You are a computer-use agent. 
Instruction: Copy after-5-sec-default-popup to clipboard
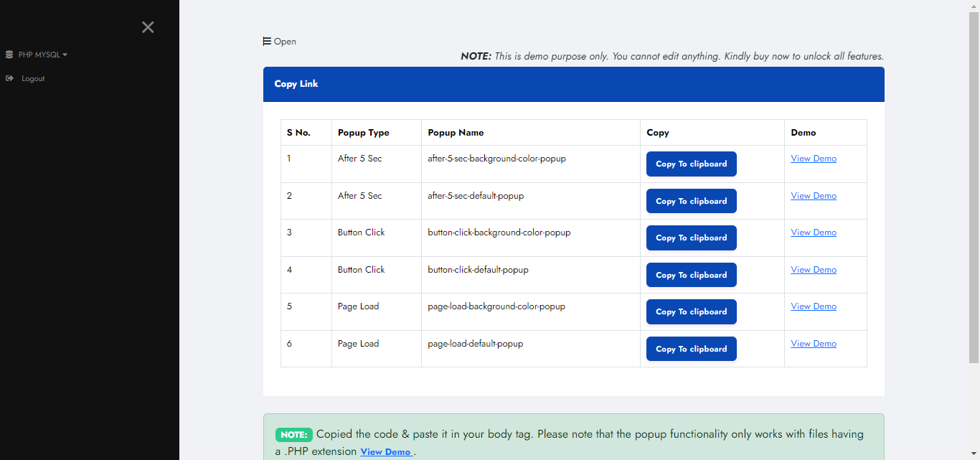(691, 201)
